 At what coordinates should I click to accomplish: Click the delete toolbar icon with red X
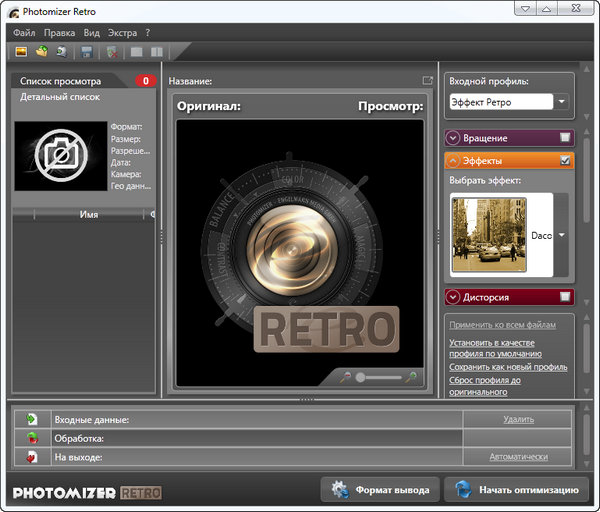[x=111, y=51]
